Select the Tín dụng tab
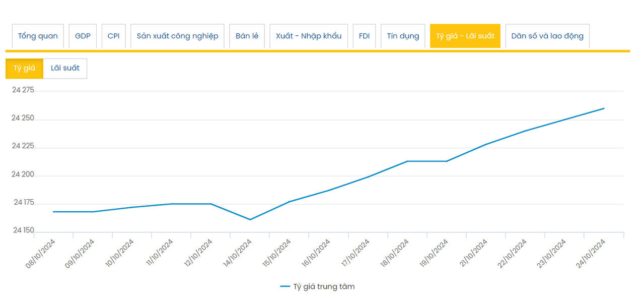 (403, 36)
